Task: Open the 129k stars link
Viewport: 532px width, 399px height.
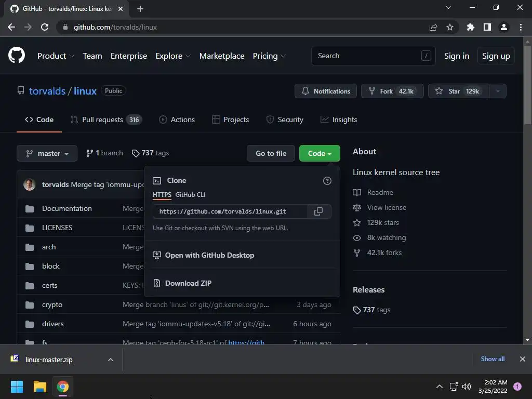Action: click(376, 222)
